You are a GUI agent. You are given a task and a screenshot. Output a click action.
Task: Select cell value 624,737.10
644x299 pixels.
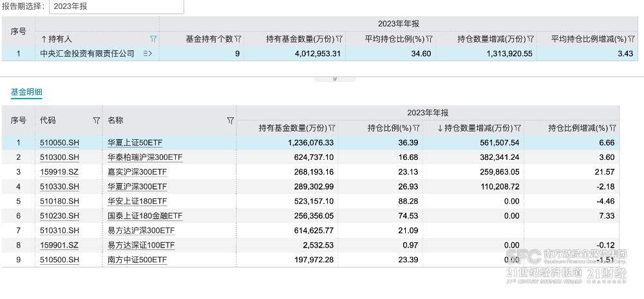coord(312,157)
